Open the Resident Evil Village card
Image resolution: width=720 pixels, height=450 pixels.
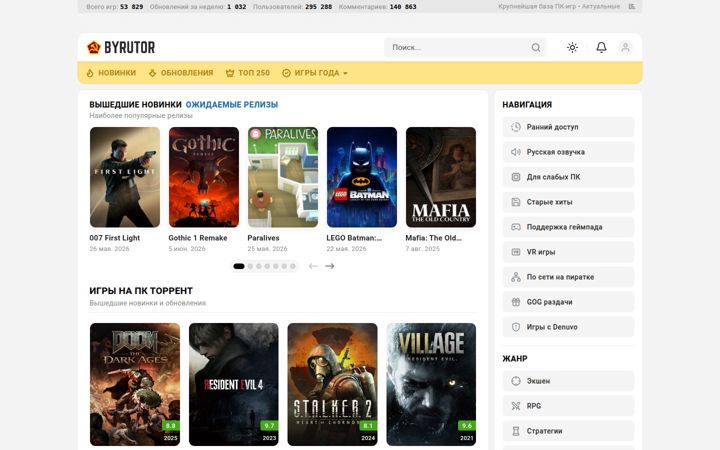point(431,384)
